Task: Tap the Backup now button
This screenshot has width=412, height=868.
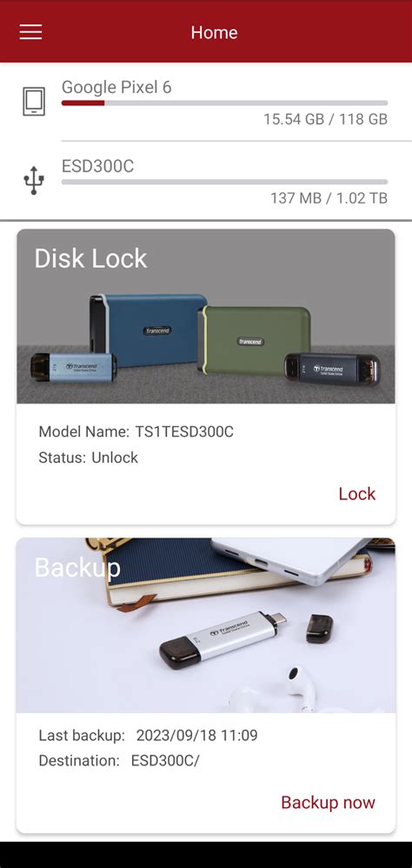Action: [x=328, y=802]
